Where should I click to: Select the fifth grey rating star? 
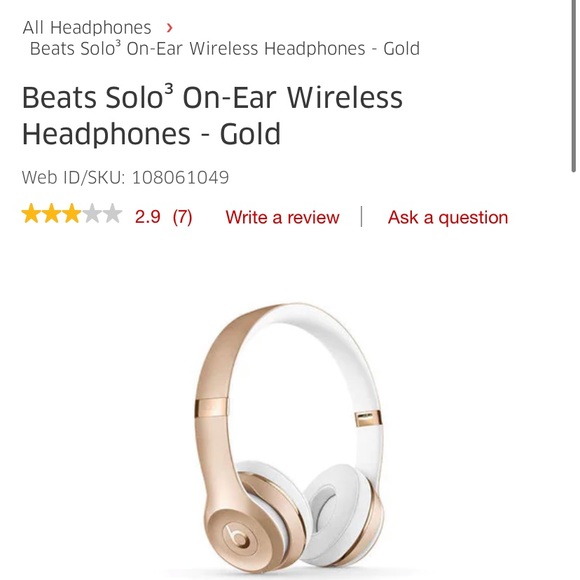112,214
